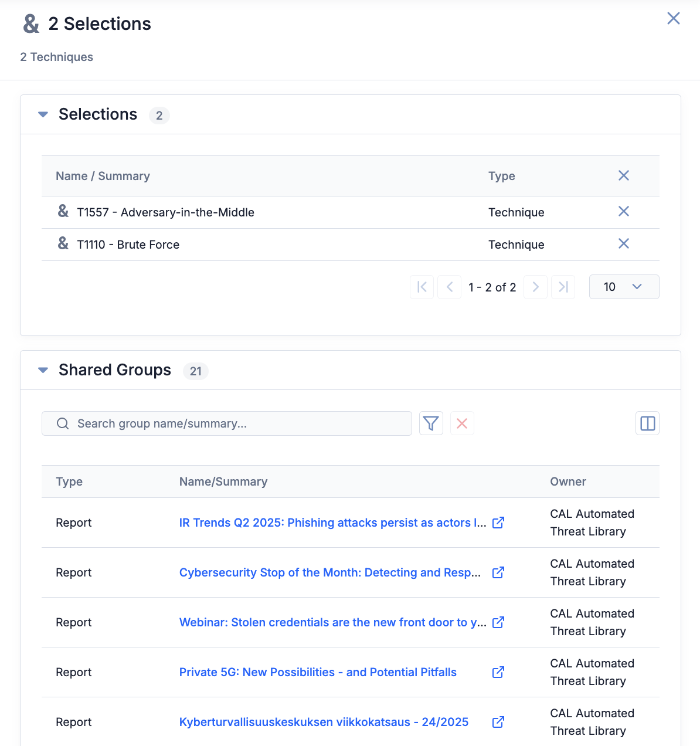Open Cybersecurity Stop of the Month report
The image size is (700, 746).
[x=329, y=572]
